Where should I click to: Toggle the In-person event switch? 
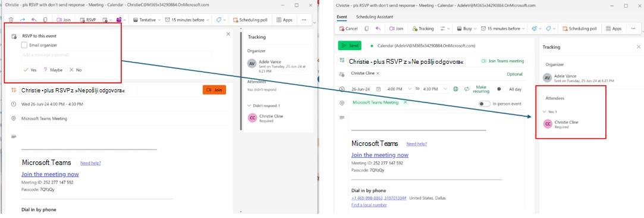484,104
